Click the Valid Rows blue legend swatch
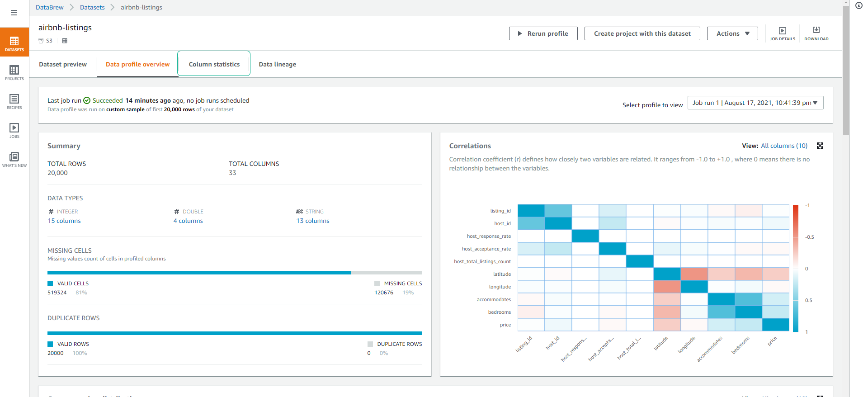This screenshot has width=868, height=397. (50, 344)
